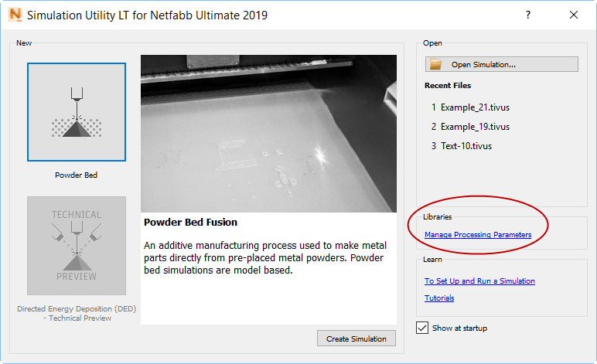Viewport: 597px width, 364px height.
Task: Open the Manage Processing Parameters link
Action: click(x=478, y=235)
